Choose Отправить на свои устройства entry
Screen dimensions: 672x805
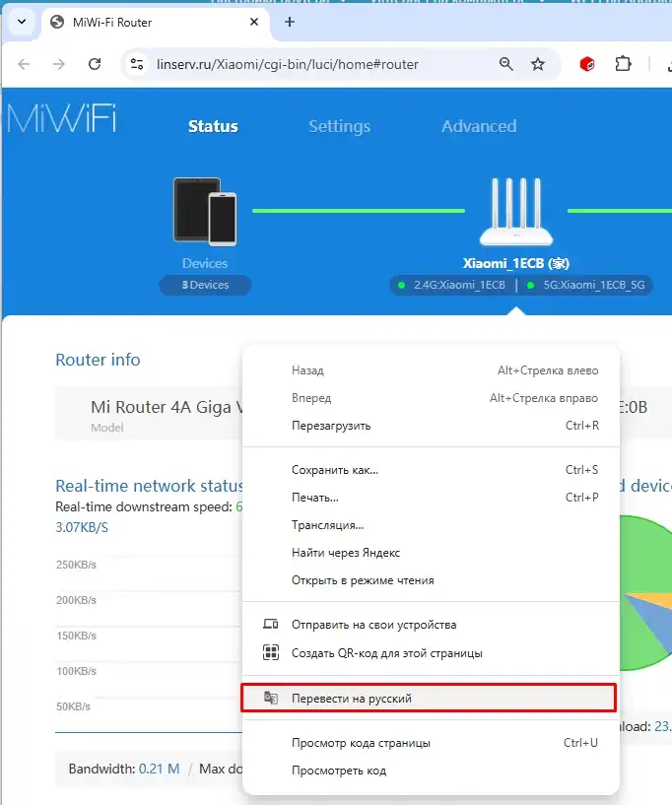(x=431, y=625)
